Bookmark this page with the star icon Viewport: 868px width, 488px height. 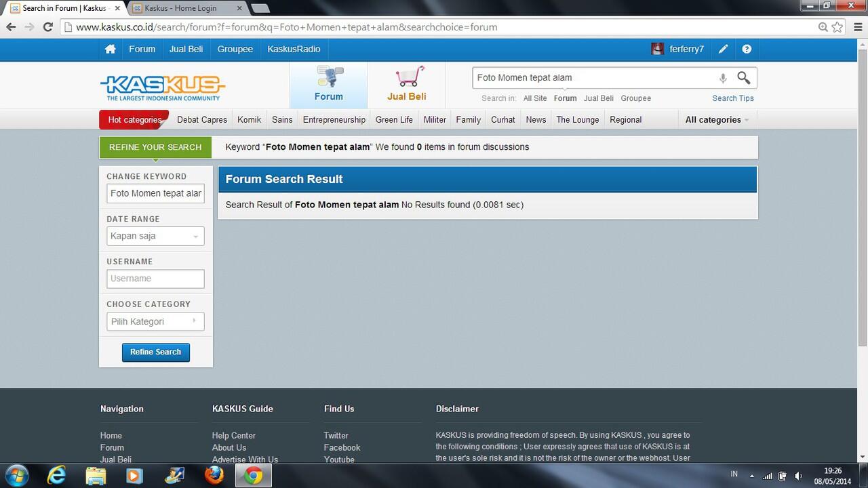coord(837,27)
